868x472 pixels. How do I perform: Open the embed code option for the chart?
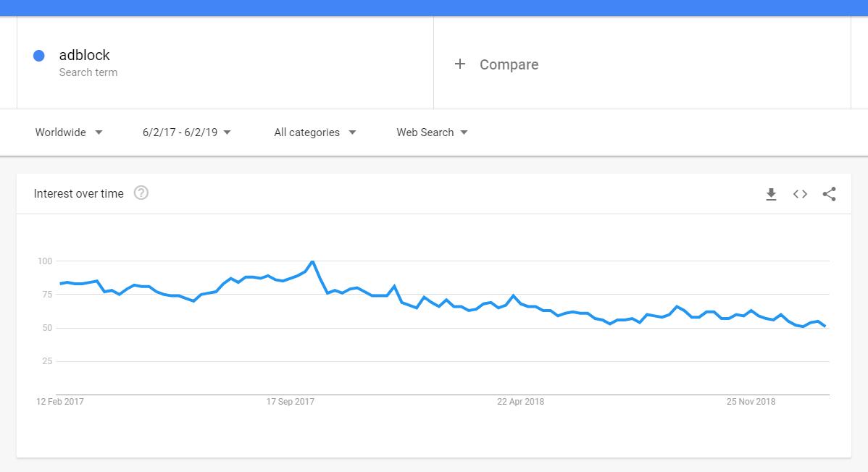(800, 194)
